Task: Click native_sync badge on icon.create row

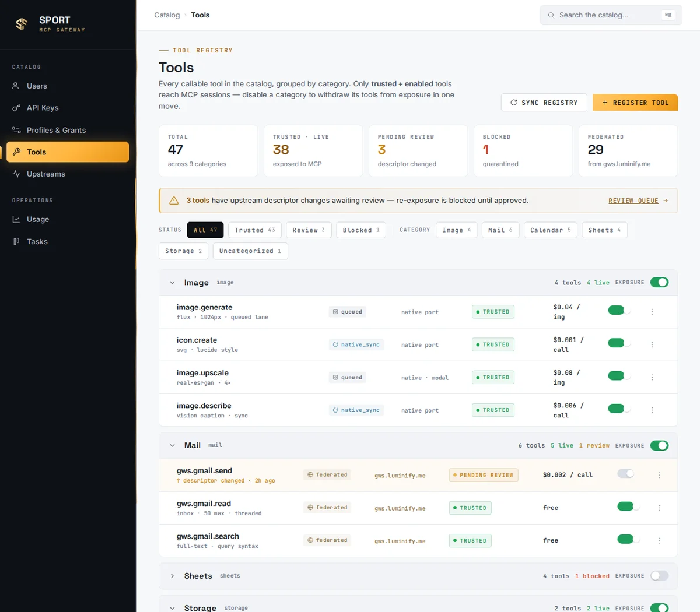Action: pos(356,344)
